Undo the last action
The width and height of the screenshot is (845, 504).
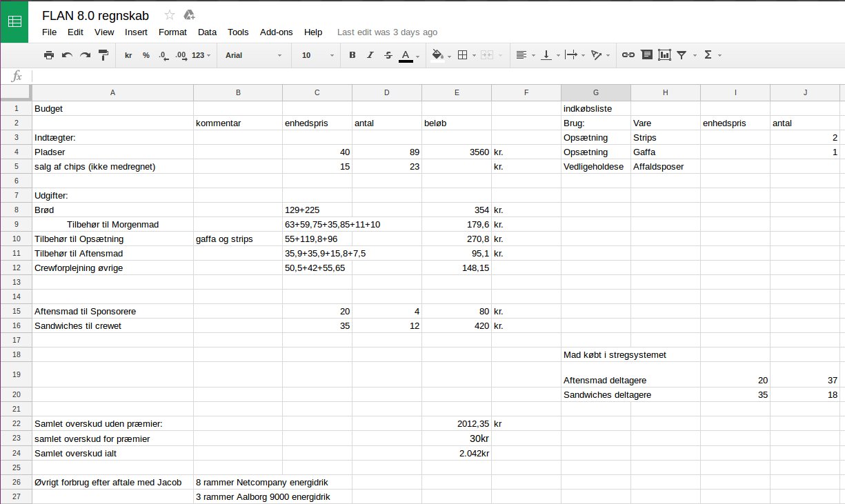[67, 55]
